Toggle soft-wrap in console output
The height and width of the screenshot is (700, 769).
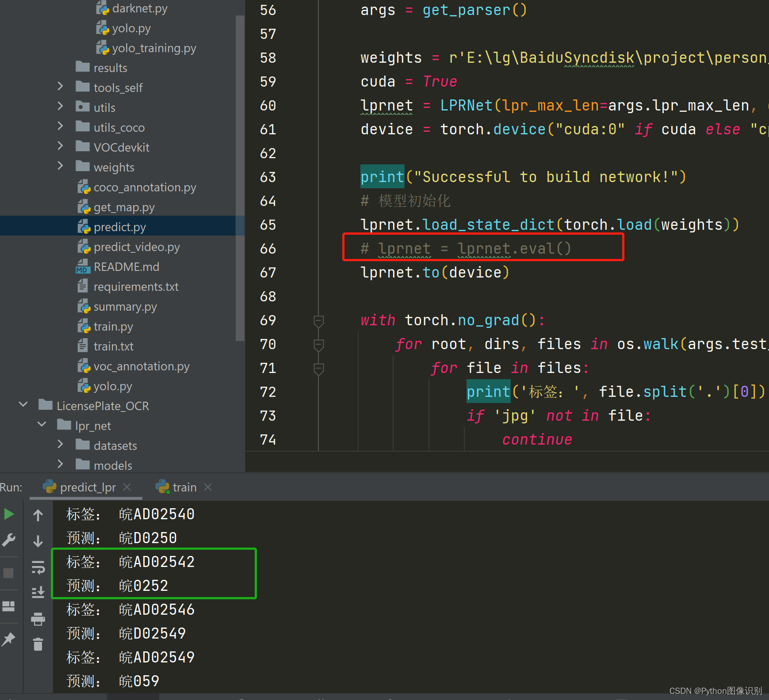coord(38,567)
